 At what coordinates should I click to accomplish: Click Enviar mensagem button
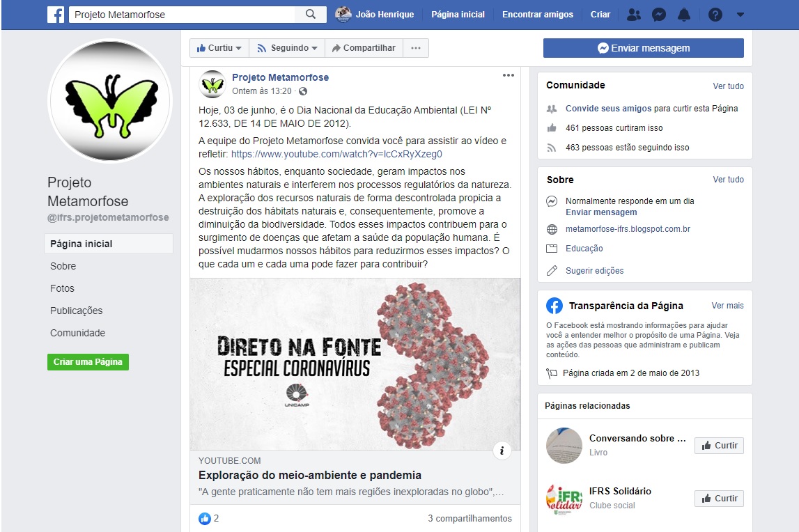pyautogui.click(x=643, y=48)
